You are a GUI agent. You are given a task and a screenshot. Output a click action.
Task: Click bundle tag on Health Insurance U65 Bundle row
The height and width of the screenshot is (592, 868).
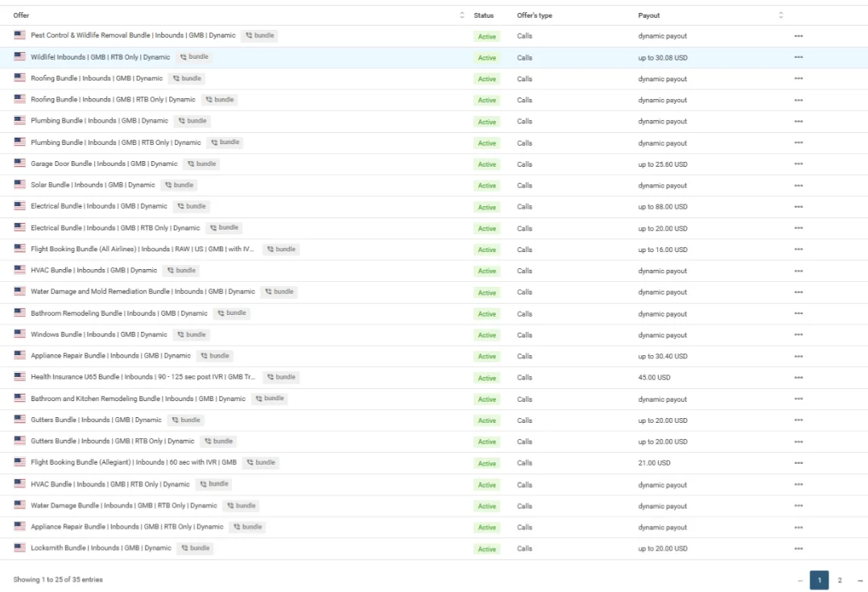[x=281, y=377]
